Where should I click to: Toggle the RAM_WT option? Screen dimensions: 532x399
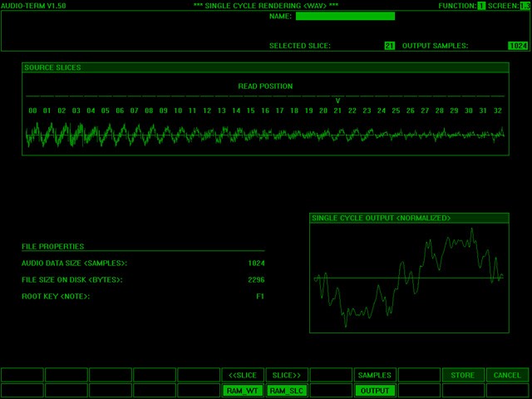point(243,391)
